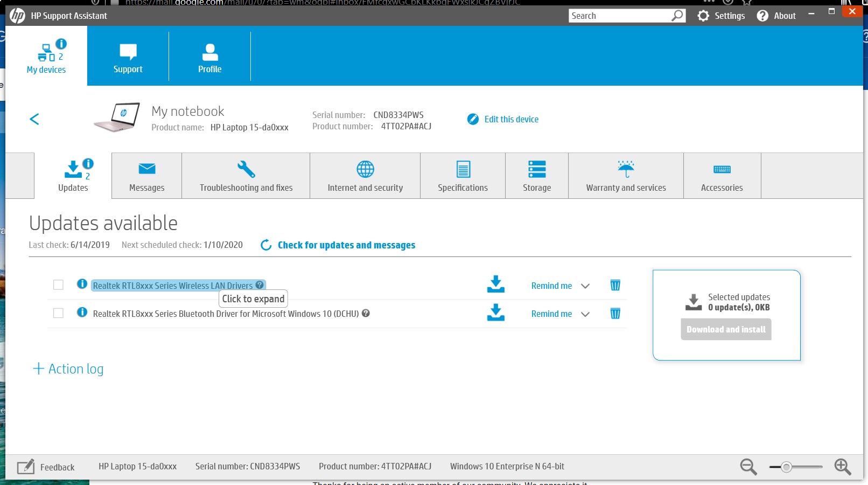The height and width of the screenshot is (485, 868).
Task: Open Settings via the gear icon
Action: [x=703, y=16]
